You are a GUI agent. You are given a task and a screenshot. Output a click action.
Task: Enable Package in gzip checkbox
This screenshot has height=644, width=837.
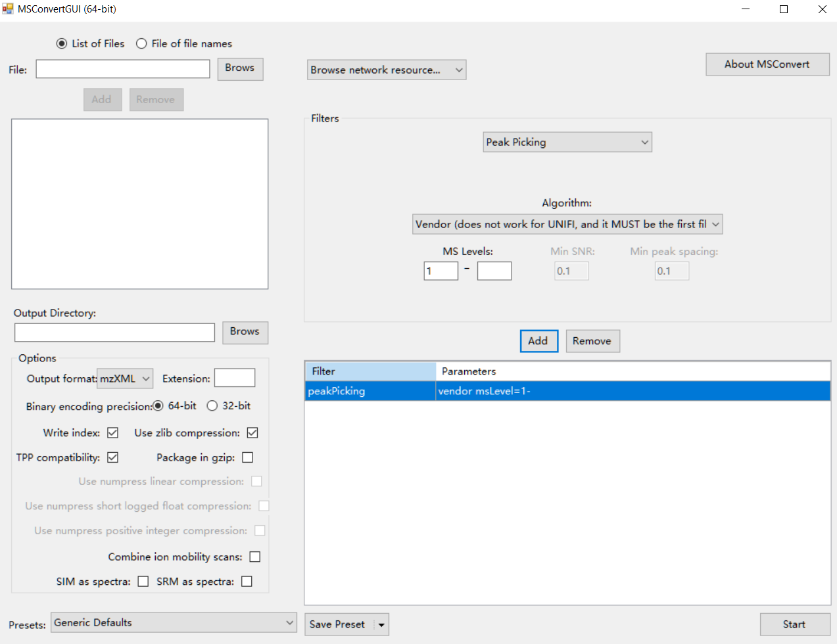(x=248, y=457)
